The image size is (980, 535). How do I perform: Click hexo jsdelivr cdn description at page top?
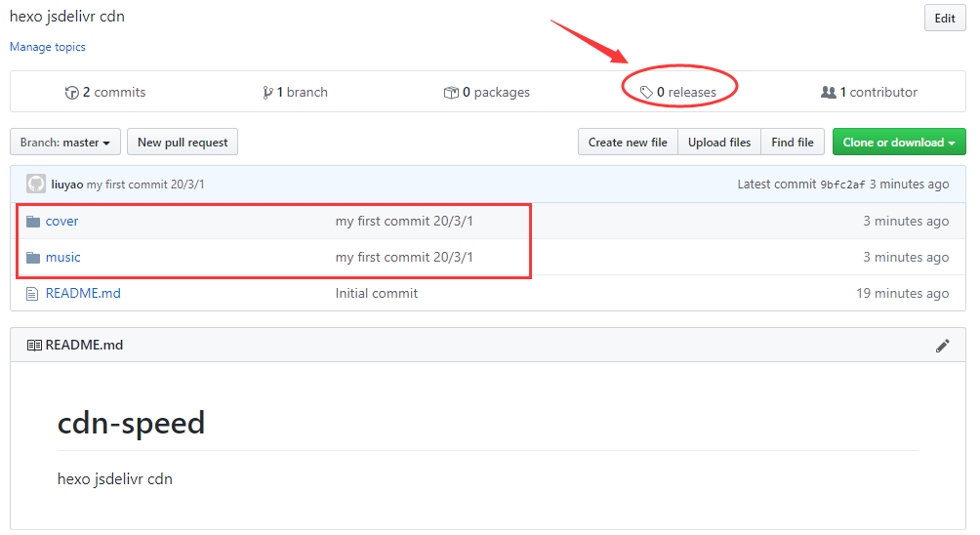(67, 17)
